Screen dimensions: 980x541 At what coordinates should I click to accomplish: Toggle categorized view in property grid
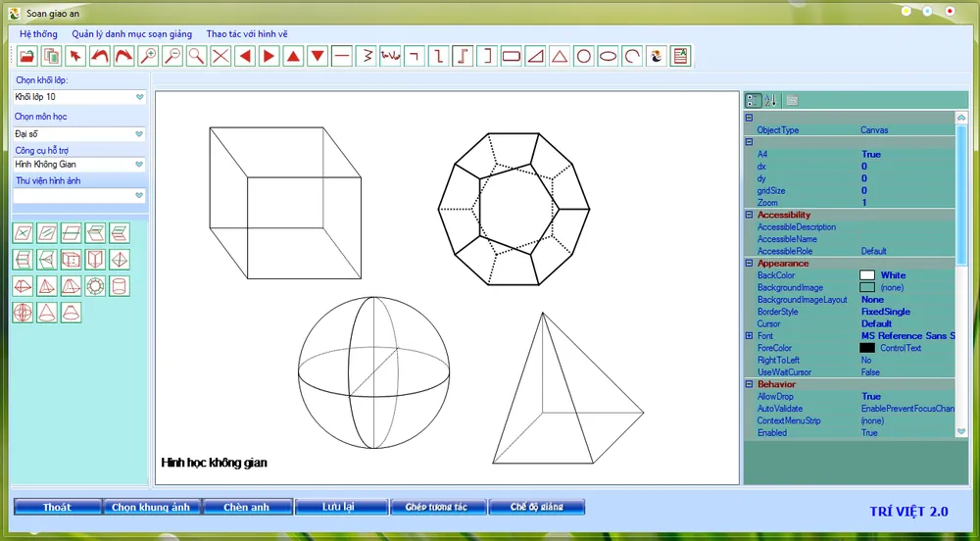coord(753,100)
